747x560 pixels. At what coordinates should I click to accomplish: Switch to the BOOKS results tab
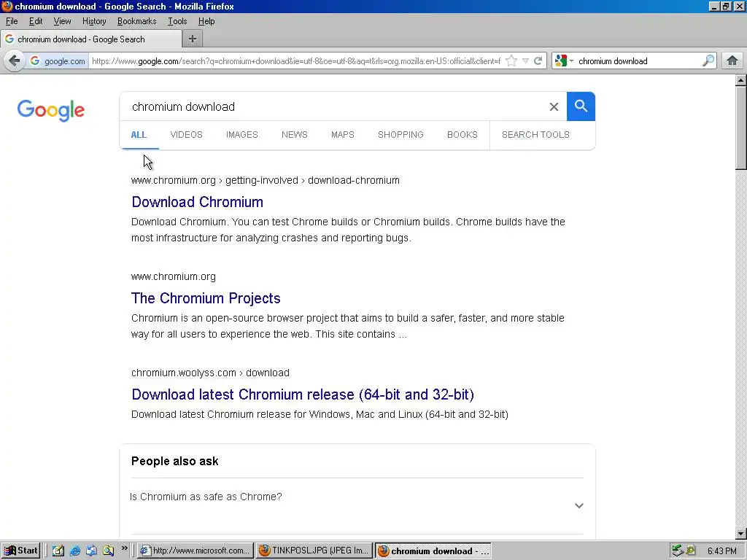462,135
